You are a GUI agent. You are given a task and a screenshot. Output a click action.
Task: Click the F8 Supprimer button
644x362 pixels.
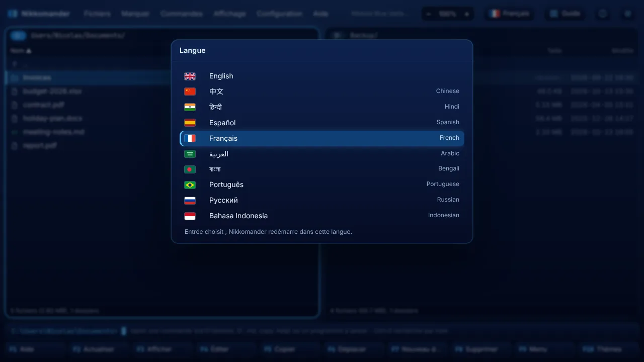tap(481, 349)
